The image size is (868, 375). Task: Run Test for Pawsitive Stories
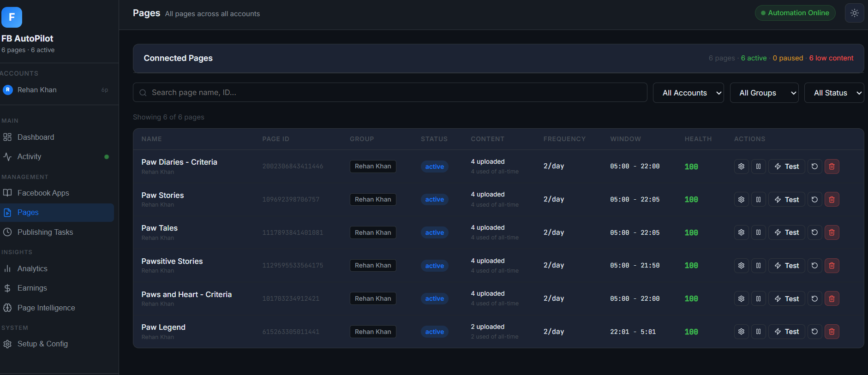coord(786,266)
